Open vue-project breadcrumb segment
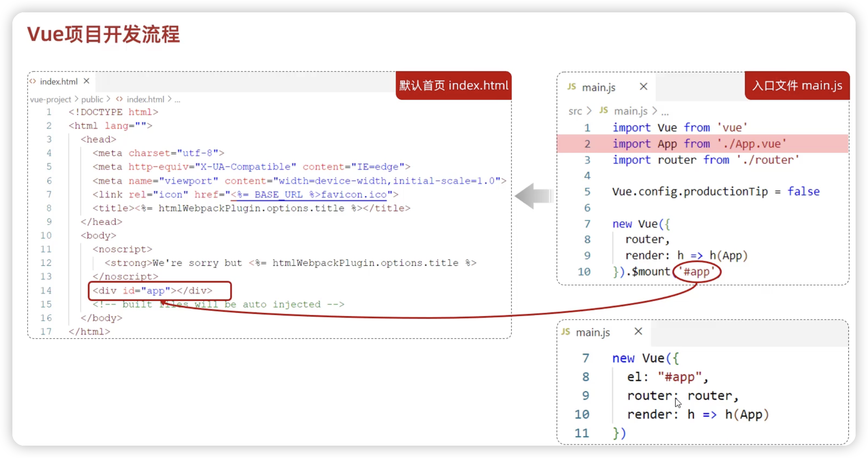Screen dimensions: 868x458 pos(51,100)
